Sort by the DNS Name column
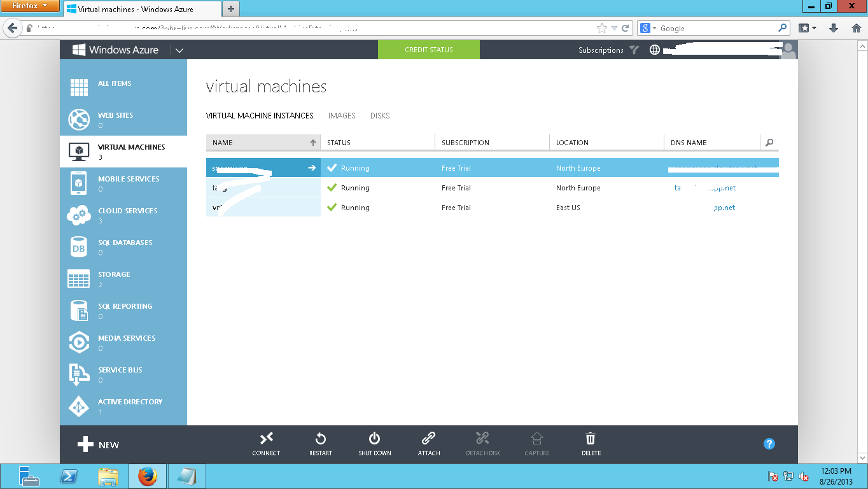Screen dimensions: 868x489 click(712, 143)
